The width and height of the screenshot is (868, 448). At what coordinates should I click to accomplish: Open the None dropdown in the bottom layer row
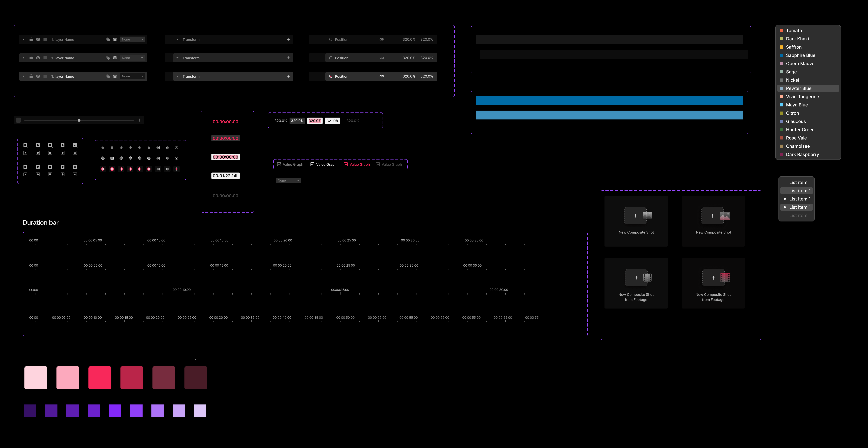(x=133, y=76)
